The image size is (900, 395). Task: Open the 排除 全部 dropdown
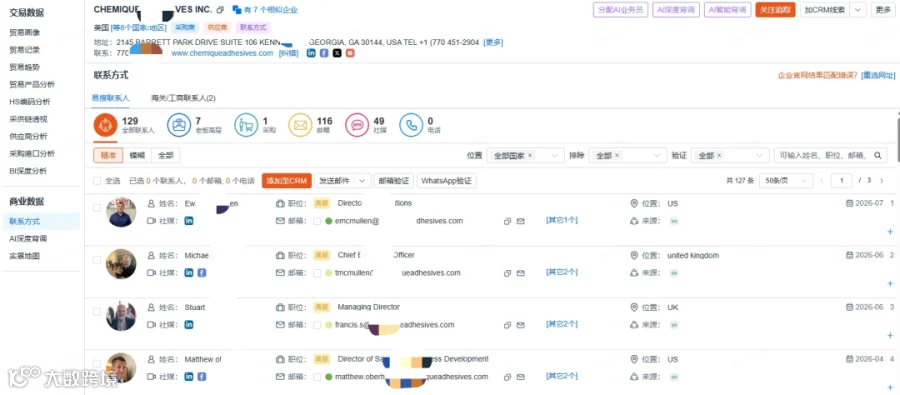point(627,155)
